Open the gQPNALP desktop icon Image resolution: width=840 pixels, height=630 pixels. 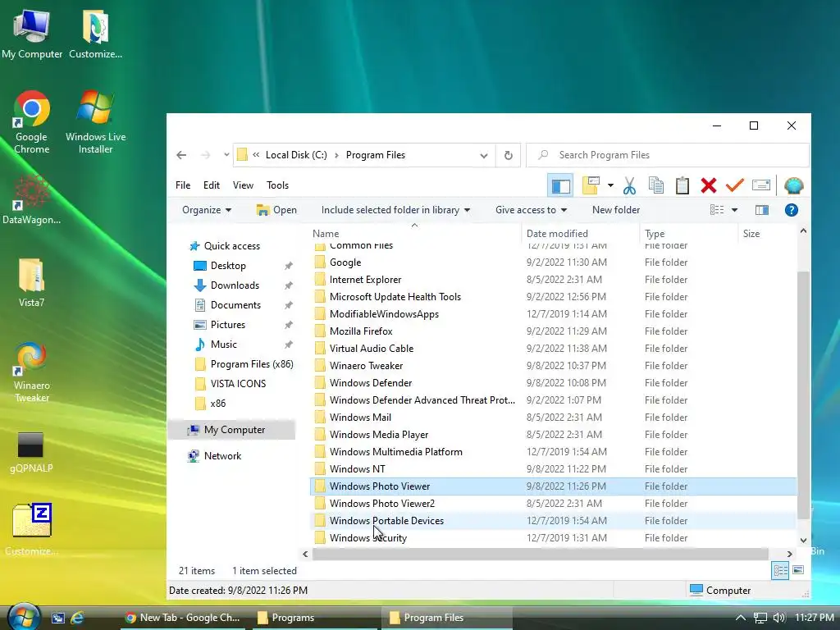tap(31, 453)
